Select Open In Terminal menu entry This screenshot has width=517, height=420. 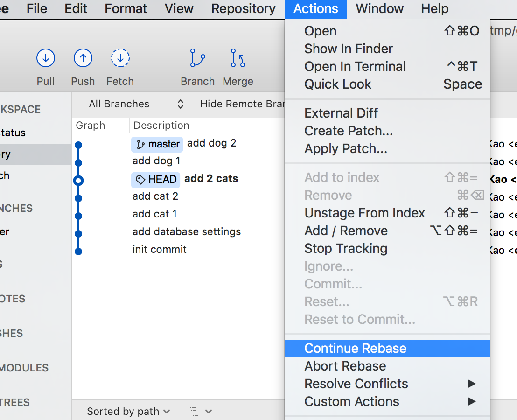[x=355, y=66]
